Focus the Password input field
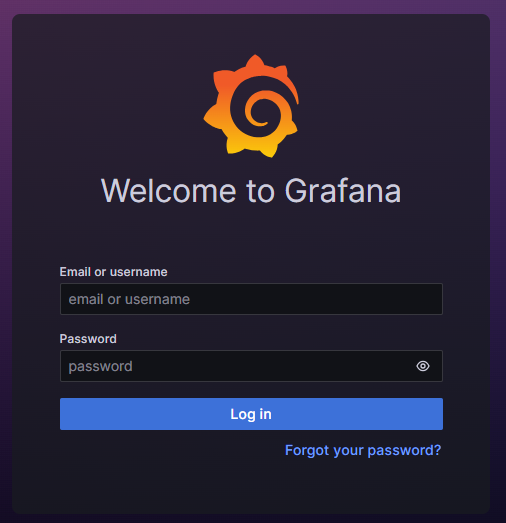The width and height of the screenshot is (506, 523). (251, 366)
